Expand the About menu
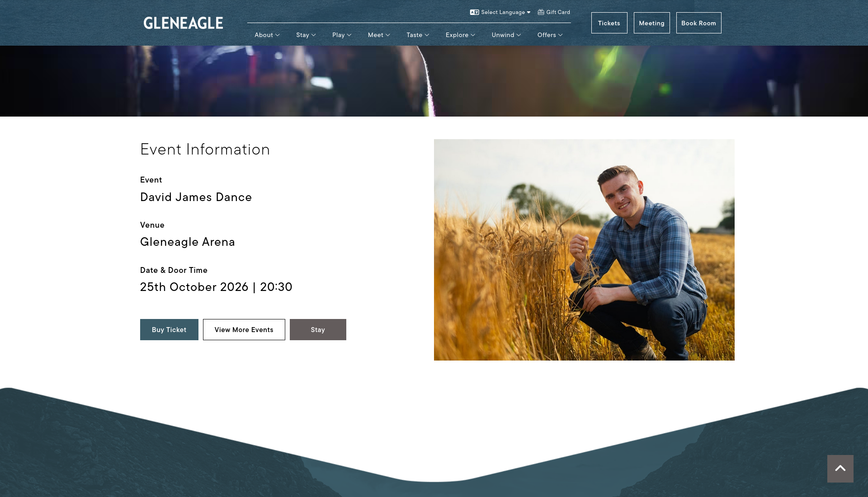The height and width of the screenshot is (497, 868). click(x=267, y=35)
